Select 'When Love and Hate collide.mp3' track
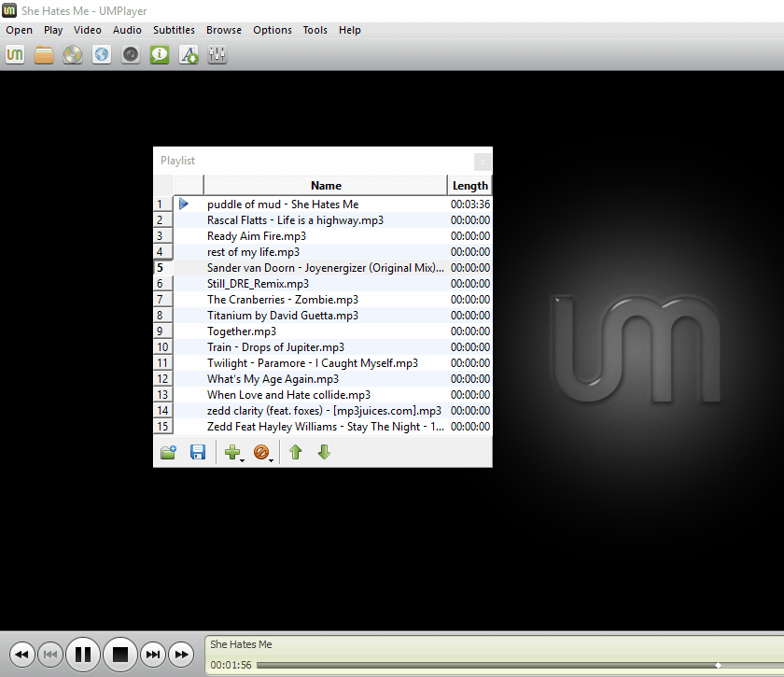 click(x=289, y=395)
